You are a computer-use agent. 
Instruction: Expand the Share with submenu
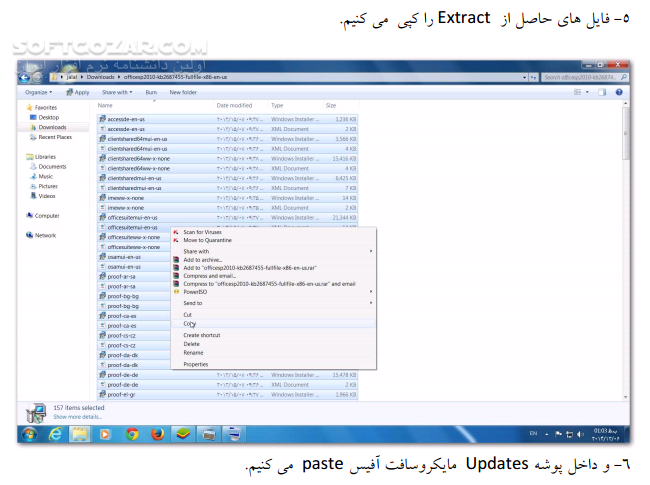274,251
